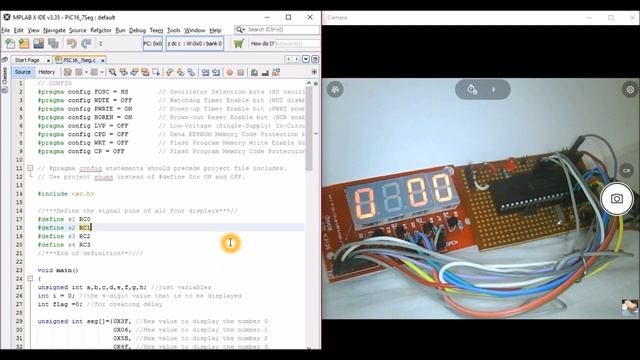Screen dimensions: 640x360
Task: Click the Uncomment editor toolbar icon
Action: pyautogui.click(x=265, y=72)
